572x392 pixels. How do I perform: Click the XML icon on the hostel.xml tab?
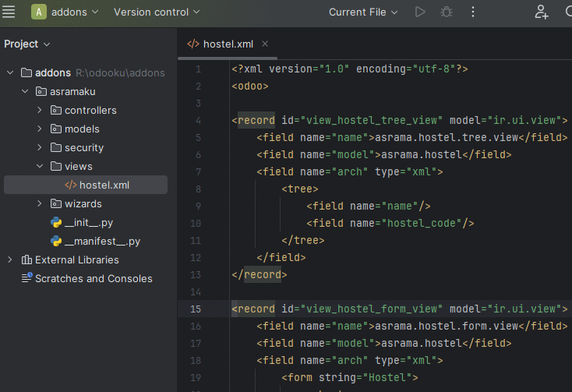[x=193, y=44]
